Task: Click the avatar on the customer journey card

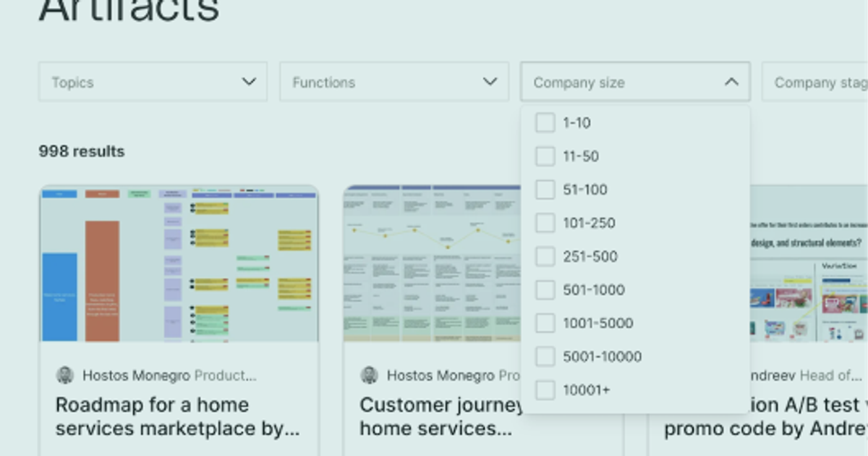Action: [x=370, y=375]
